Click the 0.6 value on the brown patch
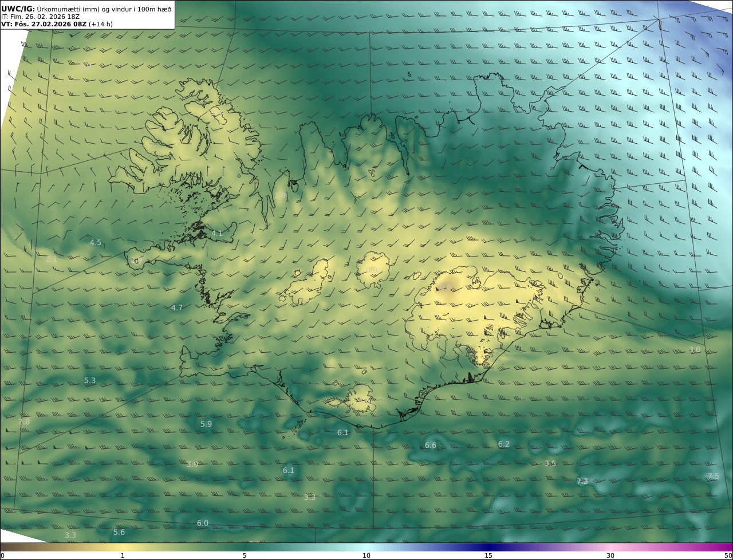This screenshot has height=560, width=733. click(446, 287)
